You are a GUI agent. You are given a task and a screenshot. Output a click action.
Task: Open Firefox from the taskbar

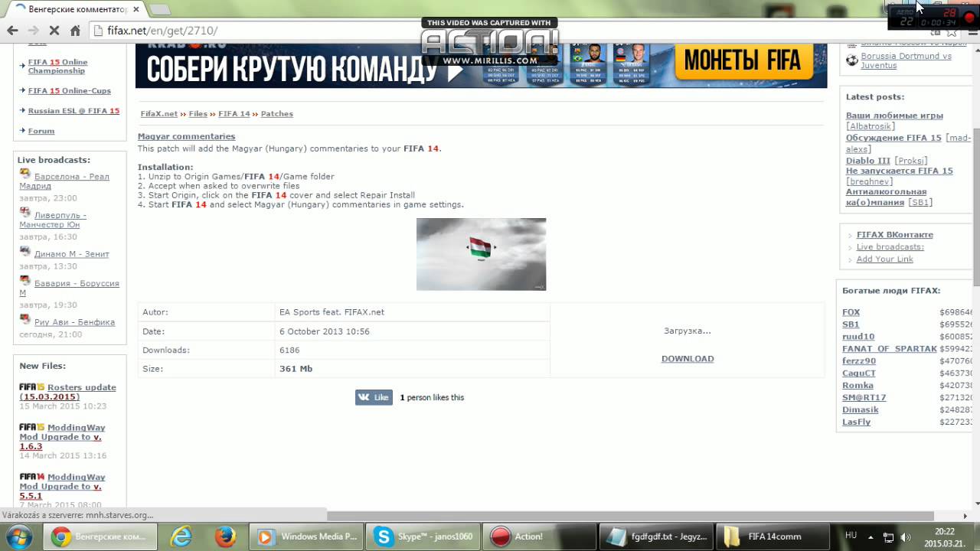225,536
